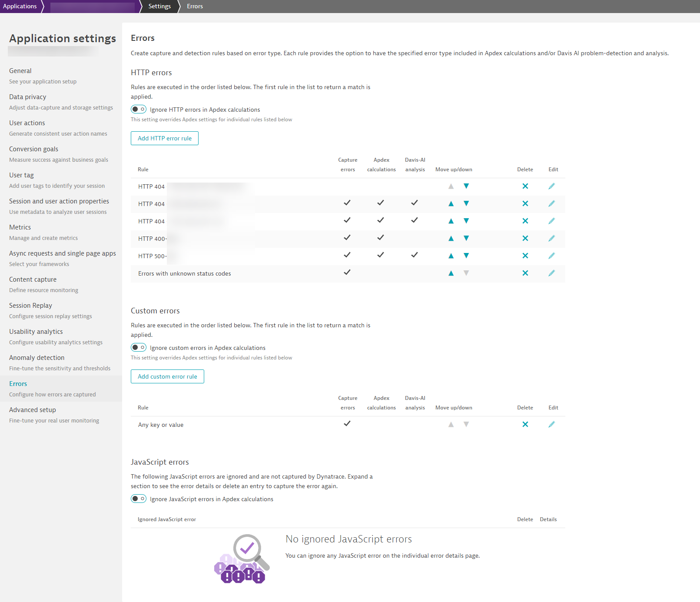Edit the 'Any key or value' rule
The image size is (700, 602).
551,424
